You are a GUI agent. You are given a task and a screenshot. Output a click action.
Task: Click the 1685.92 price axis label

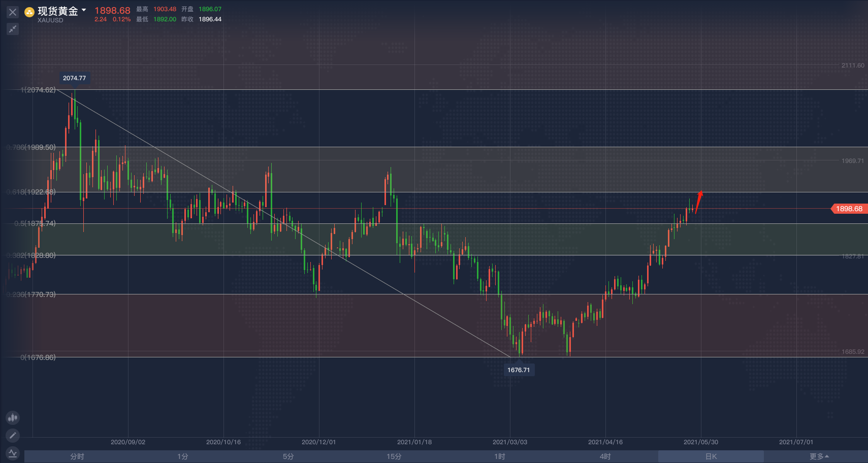(853, 352)
